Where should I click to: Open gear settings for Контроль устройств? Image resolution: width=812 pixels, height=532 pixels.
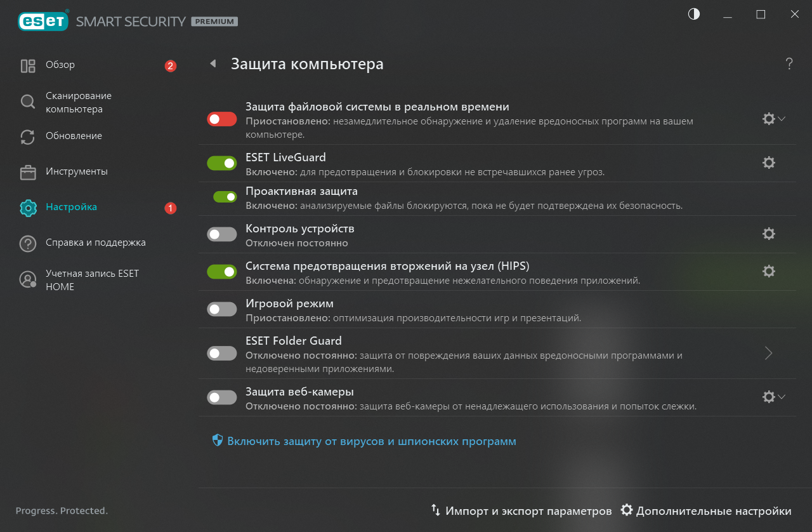click(769, 234)
